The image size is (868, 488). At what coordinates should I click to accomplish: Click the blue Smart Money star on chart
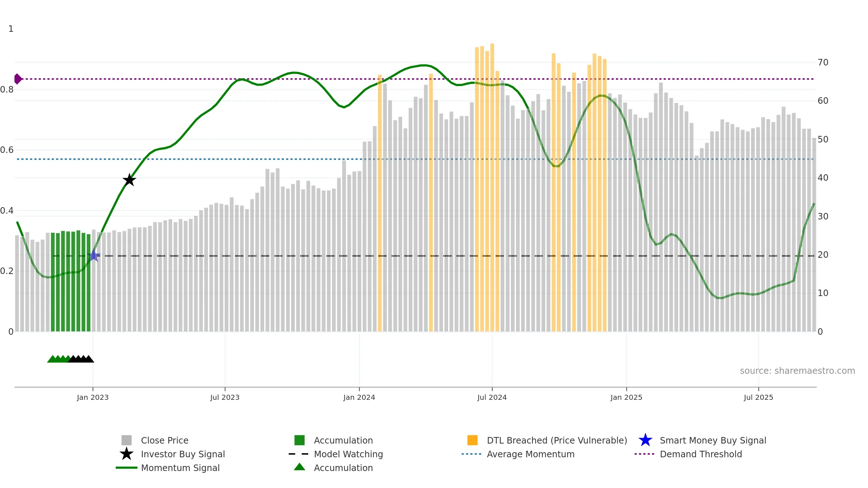94,255
